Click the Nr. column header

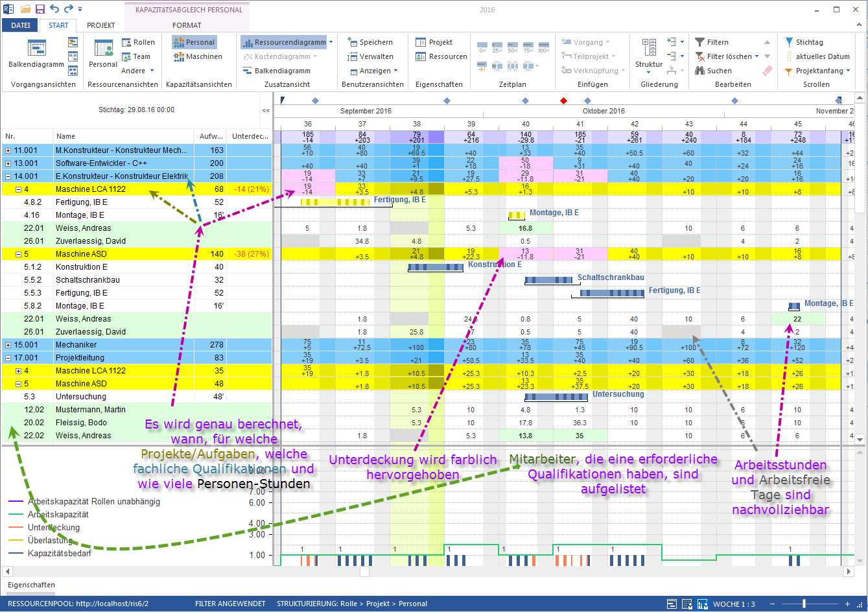click(x=27, y=136)
